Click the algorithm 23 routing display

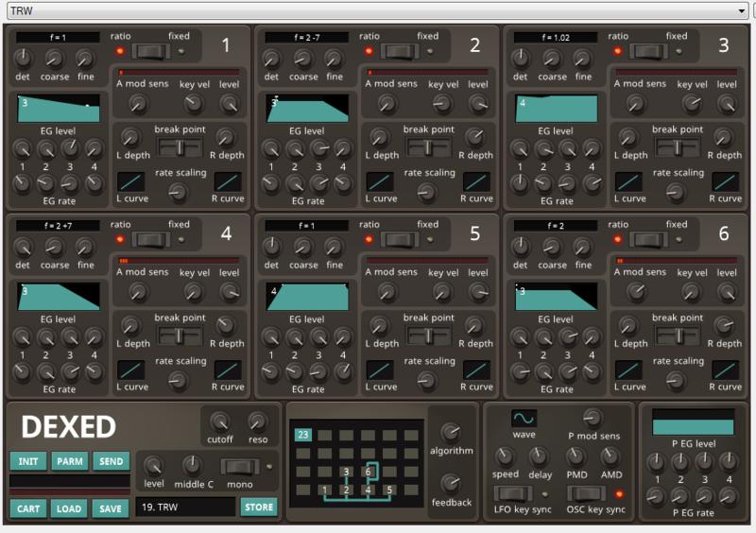click(356, 463)
